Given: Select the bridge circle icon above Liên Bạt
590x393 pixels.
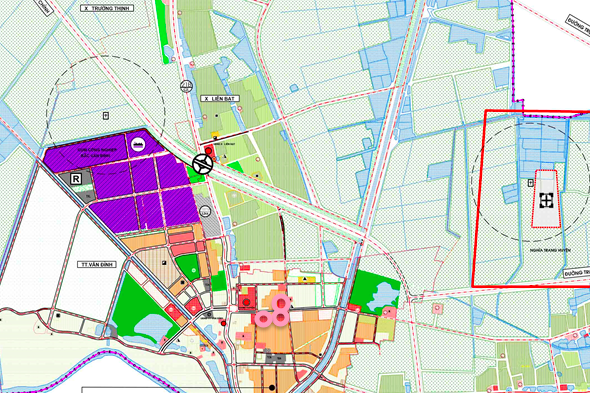Looking at the screenshot, I should (186, 86).
